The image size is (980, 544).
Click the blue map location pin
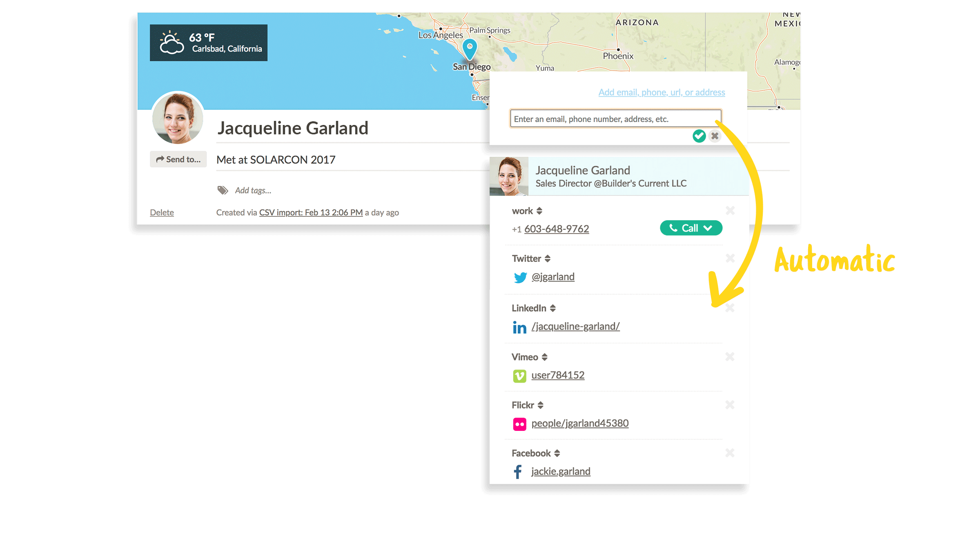point(470,48)
